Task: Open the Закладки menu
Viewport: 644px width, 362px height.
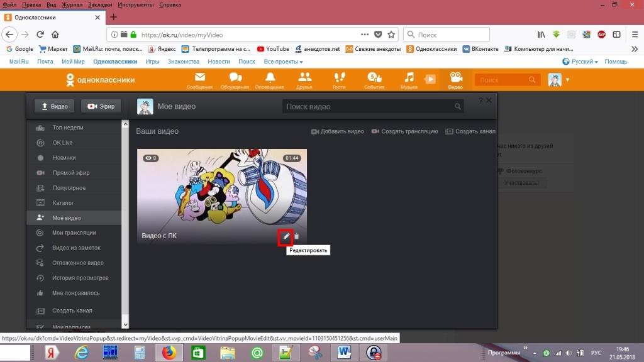Action: tap(100, 5)
